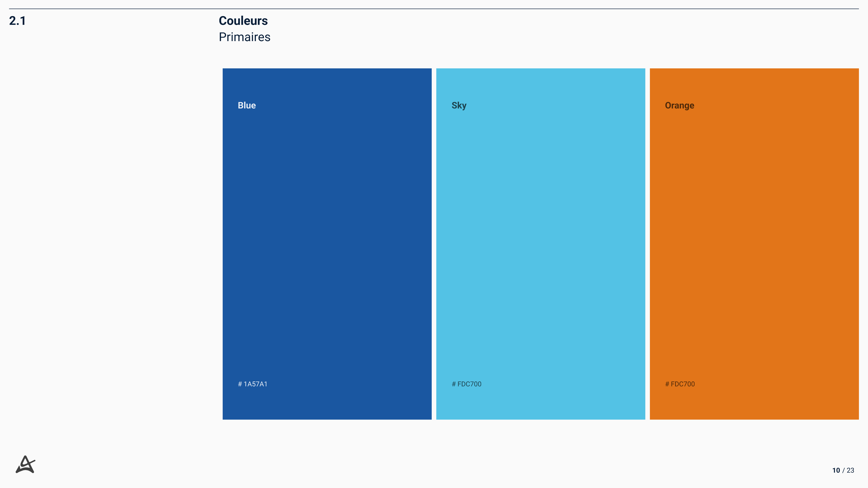868x488 pixels.
Task: Click the total page count 23
Action: [850, 470]
